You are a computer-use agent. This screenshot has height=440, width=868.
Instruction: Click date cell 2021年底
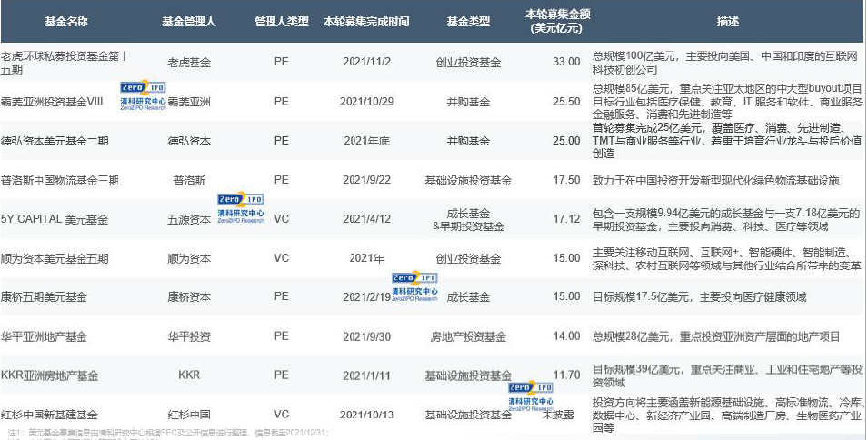366,141
